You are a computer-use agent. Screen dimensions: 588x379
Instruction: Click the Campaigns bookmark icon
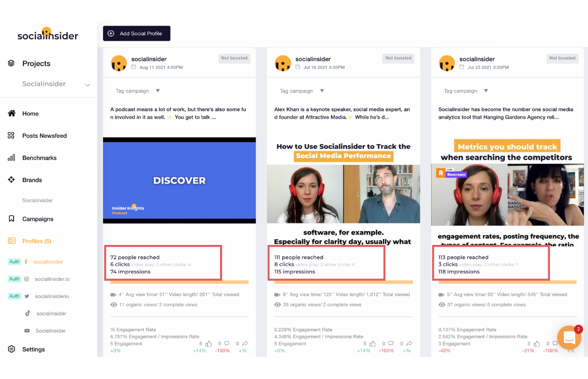pyautogui.click(x=11, y=219)
